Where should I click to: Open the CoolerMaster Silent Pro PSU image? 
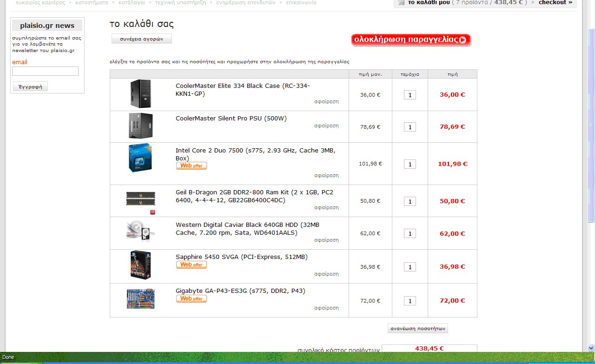pos(141,126)
